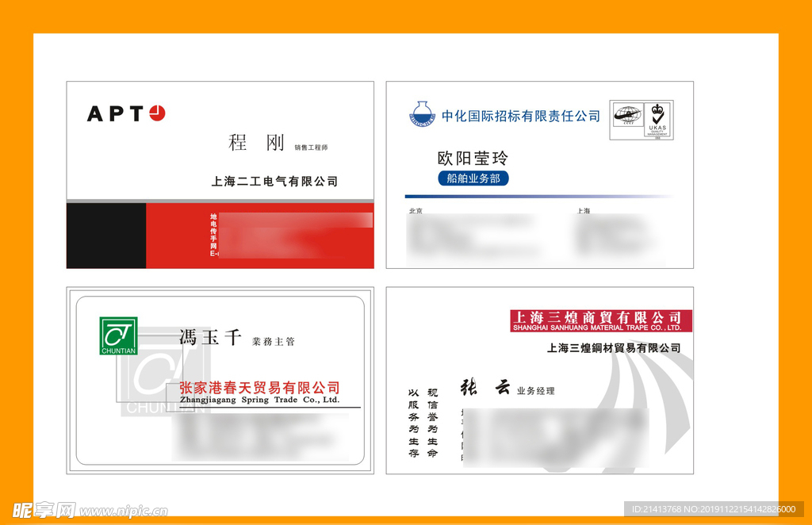Click the ID number text at bottom right

[714, 509]
